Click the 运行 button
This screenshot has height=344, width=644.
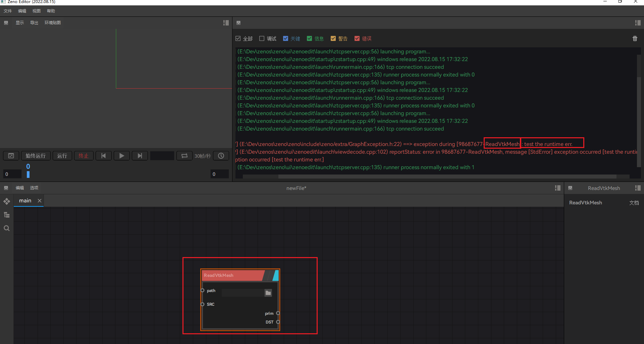pos(62,156)
